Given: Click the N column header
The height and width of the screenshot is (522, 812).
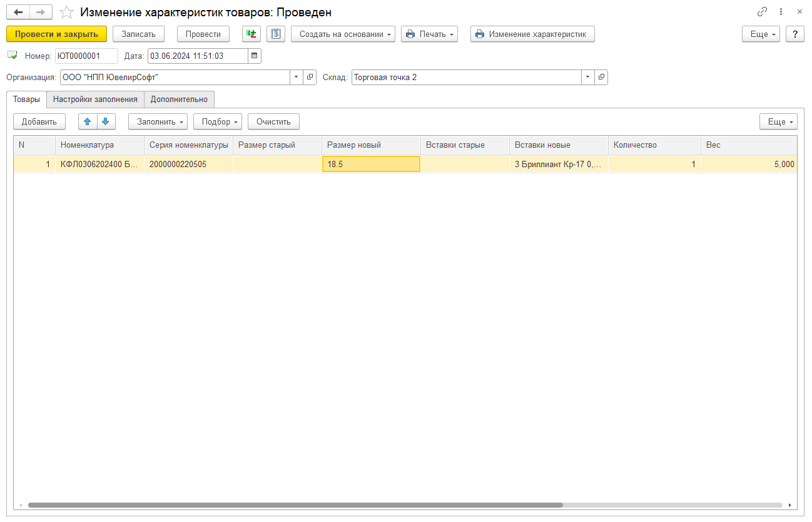Looking at the screenshot, I should tap(34, 145).
